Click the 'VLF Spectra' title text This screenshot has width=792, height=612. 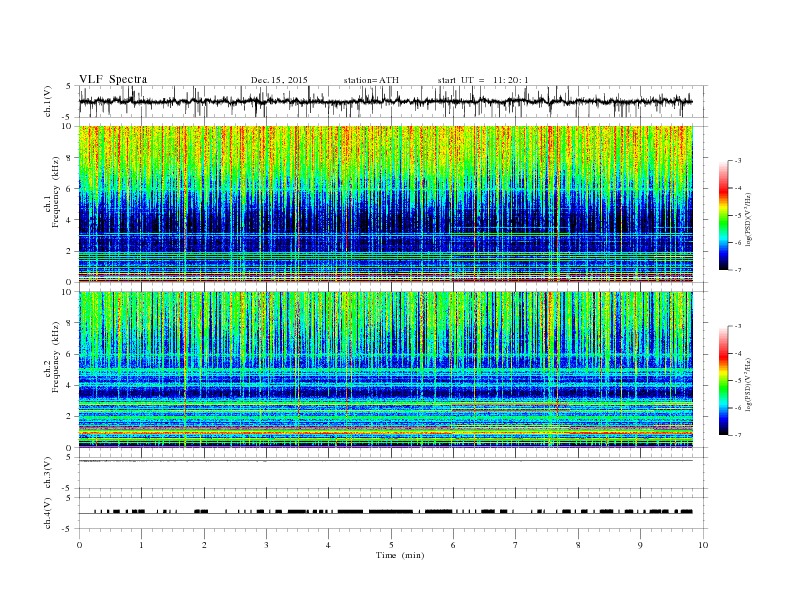pos(113,79)
